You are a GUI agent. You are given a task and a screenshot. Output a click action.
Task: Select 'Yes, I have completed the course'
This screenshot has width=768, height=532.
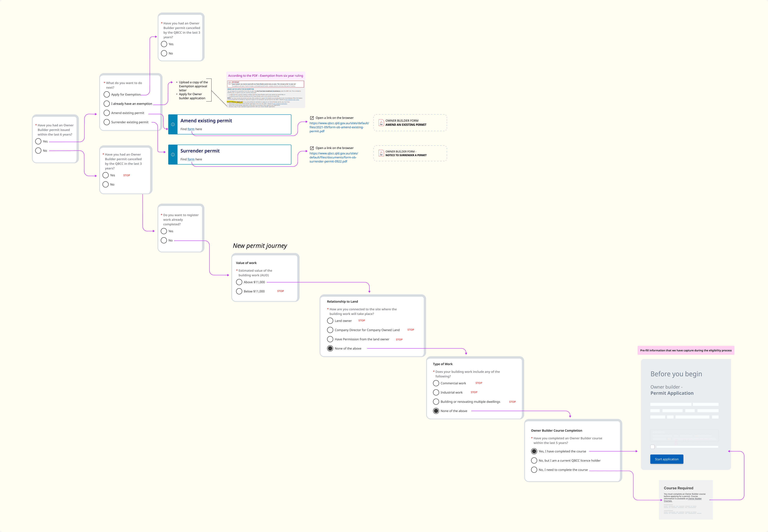534,451
